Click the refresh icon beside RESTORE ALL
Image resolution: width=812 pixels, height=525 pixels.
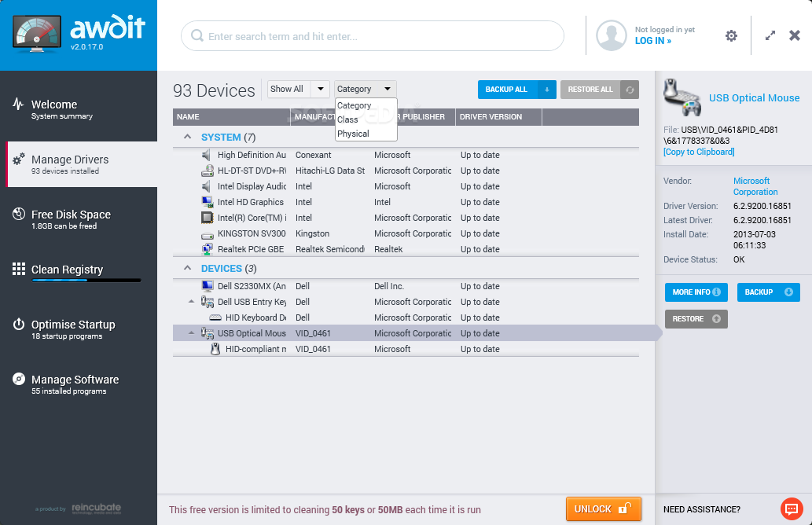click(x=630, y=90)
